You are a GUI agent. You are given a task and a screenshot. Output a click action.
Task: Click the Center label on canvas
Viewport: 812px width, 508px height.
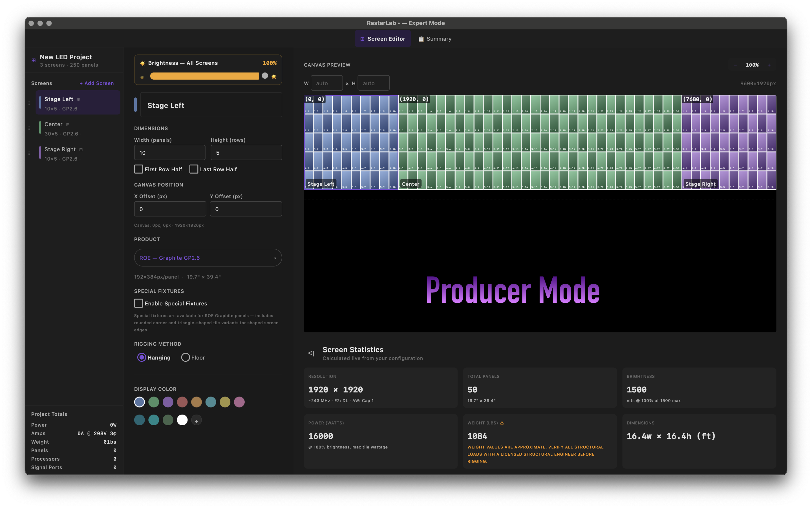(410, 184)
